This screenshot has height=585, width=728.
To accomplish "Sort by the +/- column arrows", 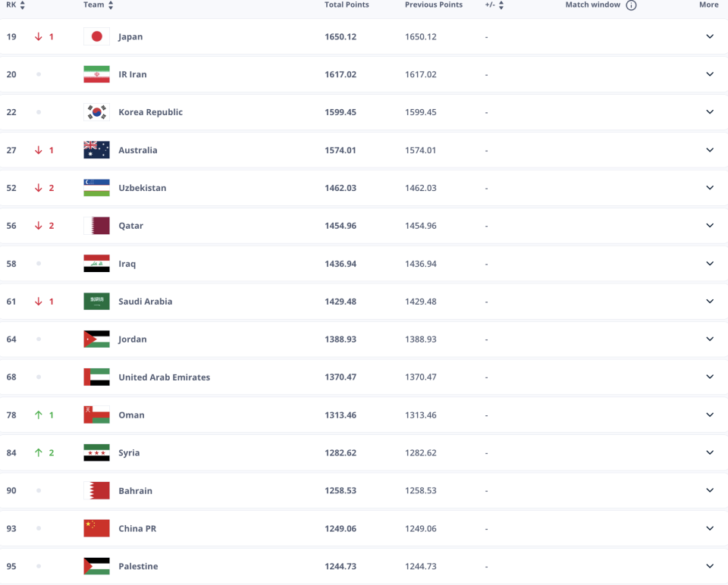I will click(x=501, y=5).
